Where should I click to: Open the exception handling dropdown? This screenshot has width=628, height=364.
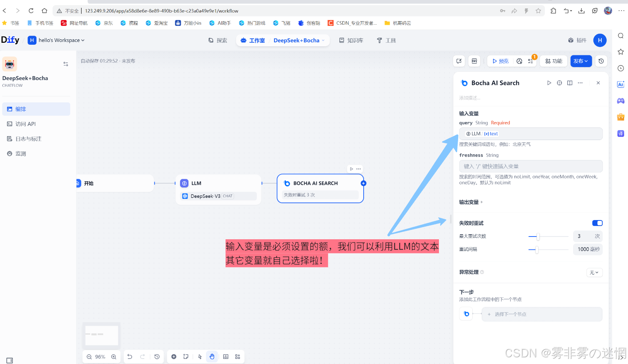[x=594, y=273]
